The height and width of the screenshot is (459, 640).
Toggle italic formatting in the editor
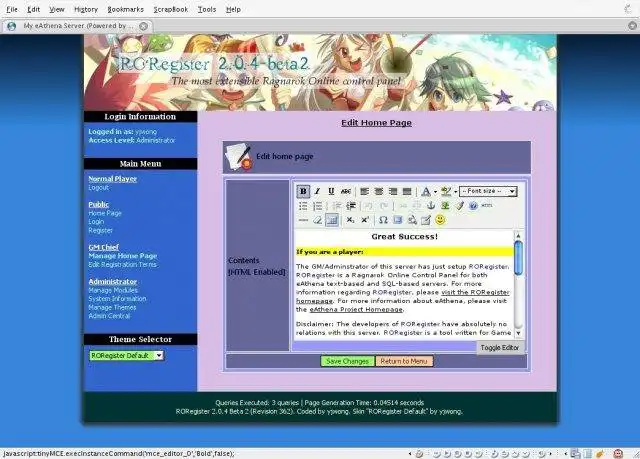tap(317, 191)
